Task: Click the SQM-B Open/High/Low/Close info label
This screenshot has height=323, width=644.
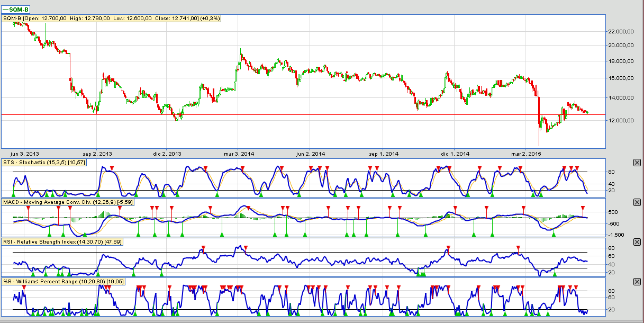Action: 111,19
